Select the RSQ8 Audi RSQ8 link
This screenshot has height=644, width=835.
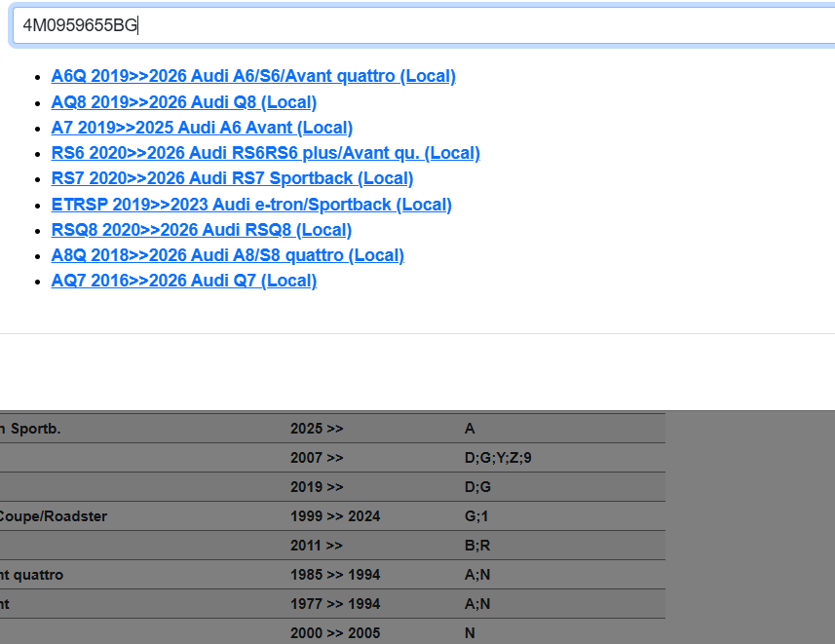(x=201, y=230)
